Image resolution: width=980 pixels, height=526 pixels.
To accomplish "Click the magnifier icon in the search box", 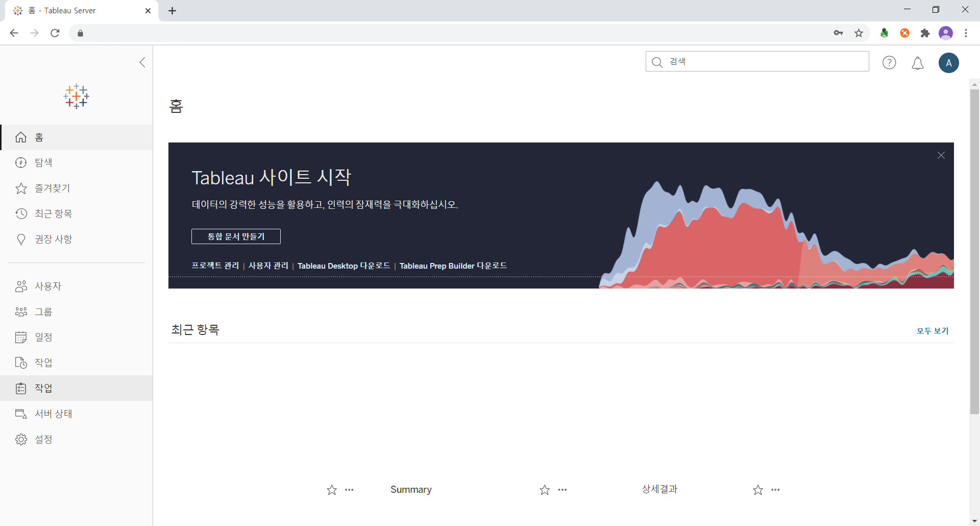I will click(657, 62).
